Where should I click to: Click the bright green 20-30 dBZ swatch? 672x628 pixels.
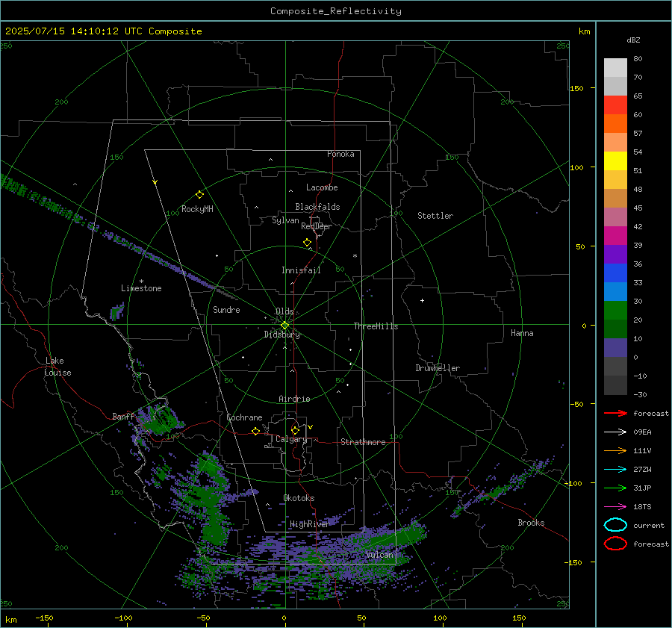(x=615, y=311)
